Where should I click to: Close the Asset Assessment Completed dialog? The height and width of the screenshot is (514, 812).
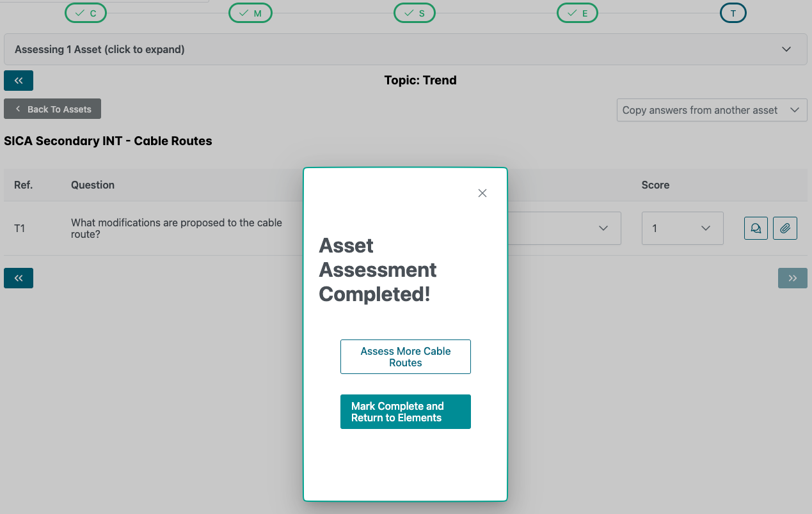482,193
